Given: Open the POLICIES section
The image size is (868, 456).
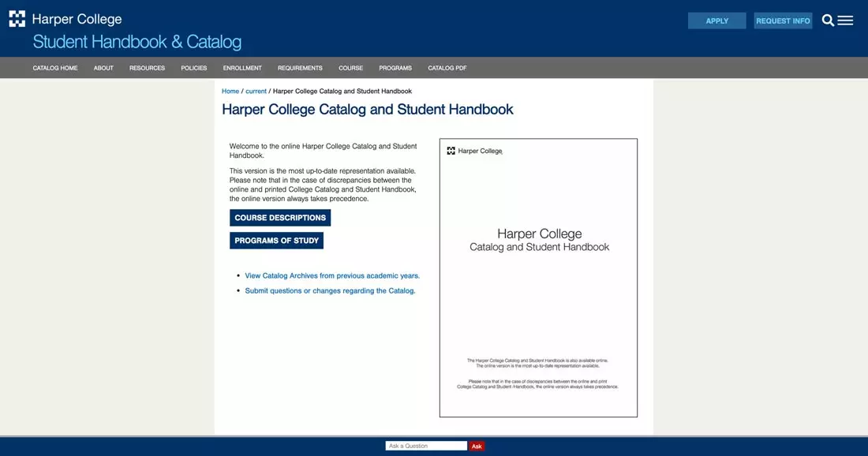Looking at the screenshot, I should [193, 68].
